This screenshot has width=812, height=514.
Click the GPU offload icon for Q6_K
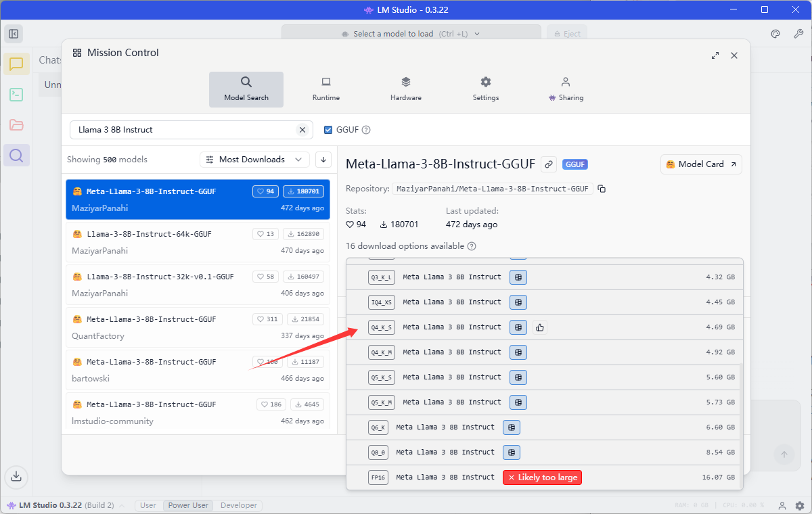tap(512, 427)
